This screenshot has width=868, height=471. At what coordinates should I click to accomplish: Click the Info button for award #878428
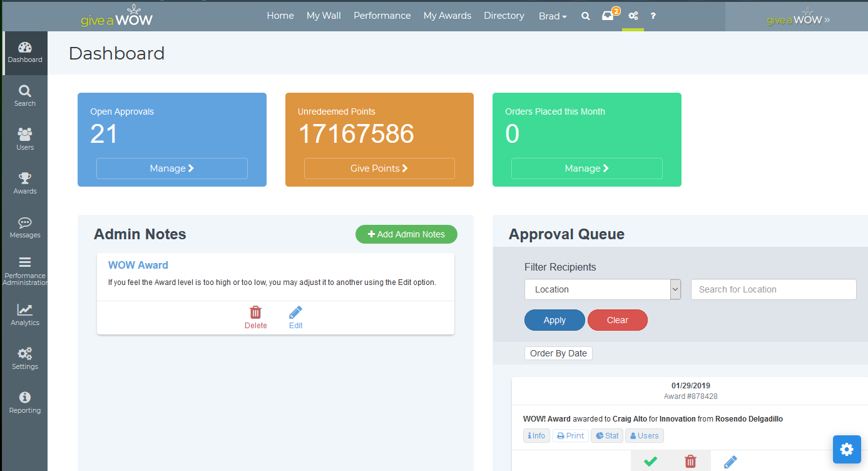tap(536, 436)
